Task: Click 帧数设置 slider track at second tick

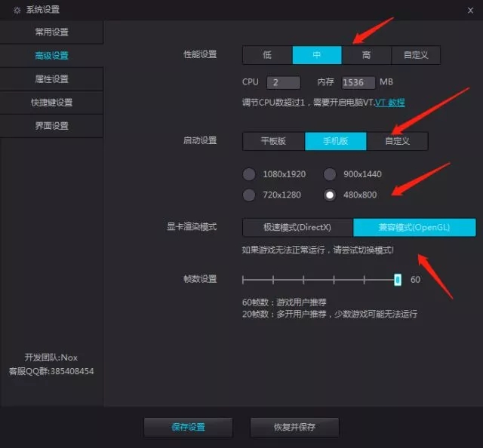Action: click(273, 280)
